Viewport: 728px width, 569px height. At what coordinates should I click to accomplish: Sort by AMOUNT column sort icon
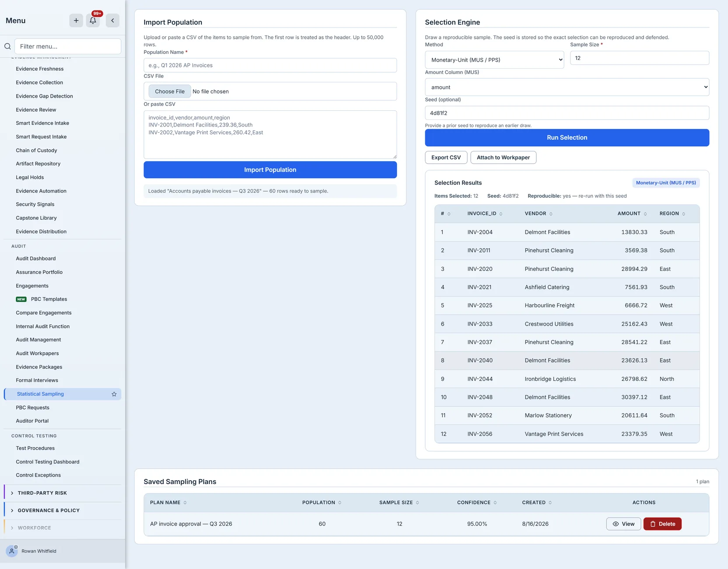[645, 214]
